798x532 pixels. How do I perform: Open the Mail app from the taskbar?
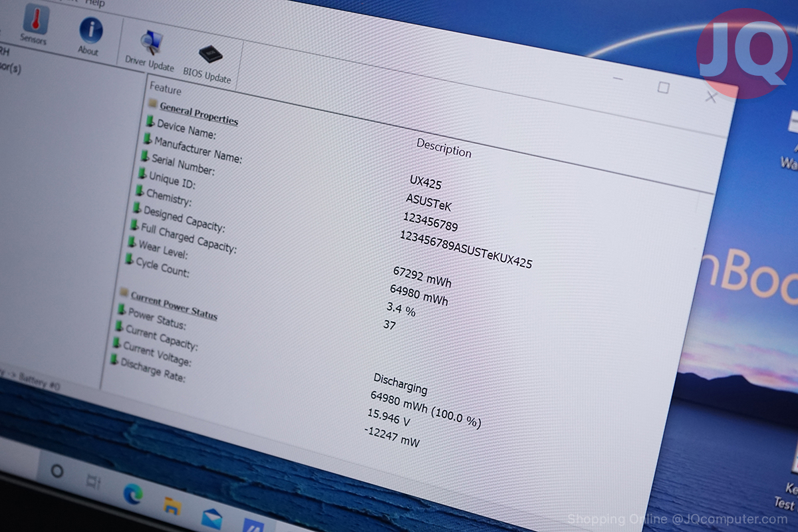point(212,518)
